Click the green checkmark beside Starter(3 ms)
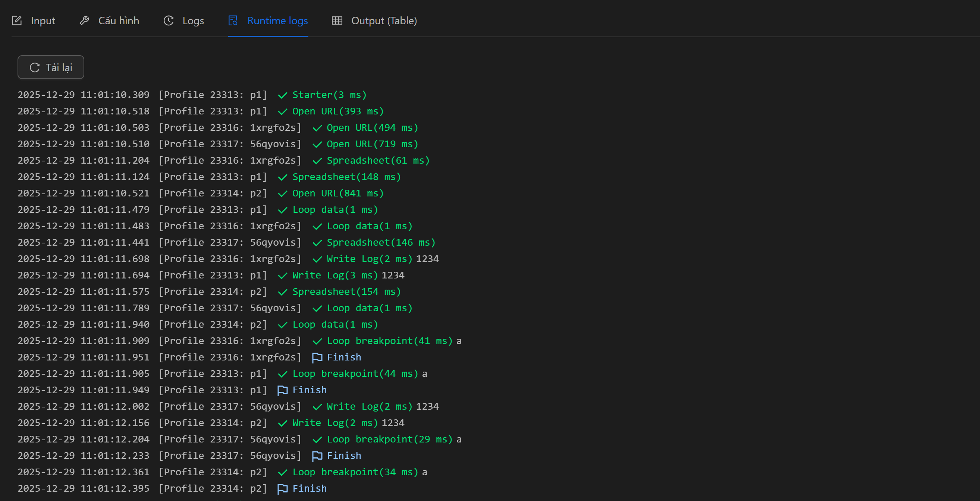Image resolution: width=980 pixels, height=501 pixels. (x=282, y=95)
